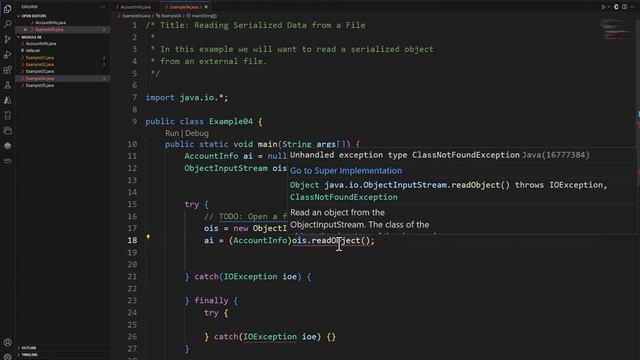640x360 pixels.
Task: Open Example05.java in the file tree
Action: pyautogui.click(x=40, y=85)
